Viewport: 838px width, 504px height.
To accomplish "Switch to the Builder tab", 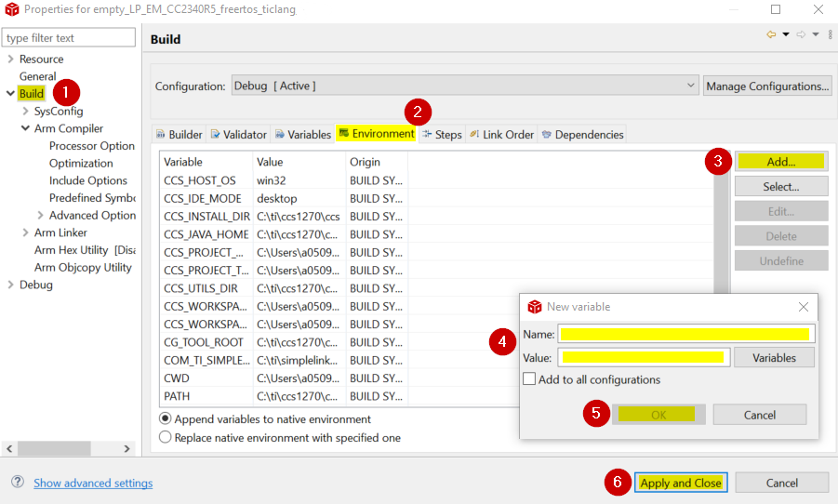I will coord(179,134).
